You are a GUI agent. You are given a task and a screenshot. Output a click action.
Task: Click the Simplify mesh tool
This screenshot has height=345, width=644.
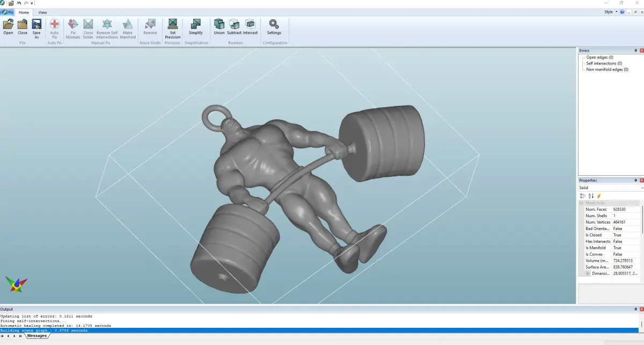[196, 27]
